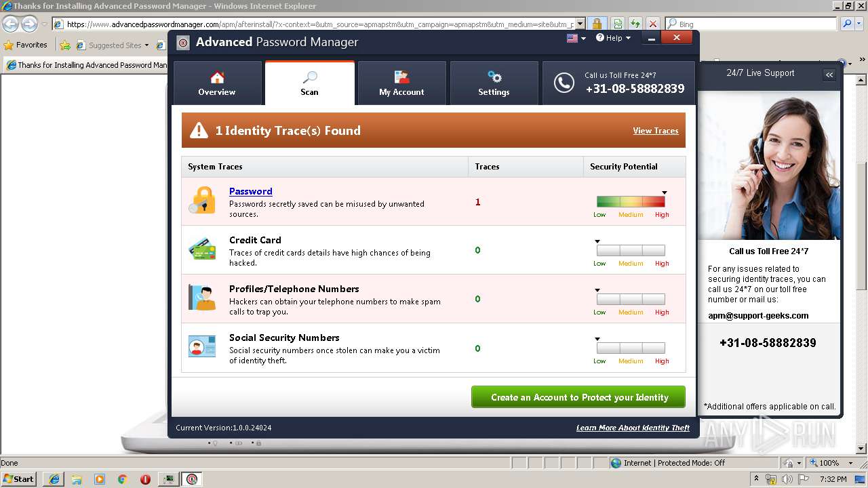
Task: Click the Windows Start button
Action: click(18, 479)
